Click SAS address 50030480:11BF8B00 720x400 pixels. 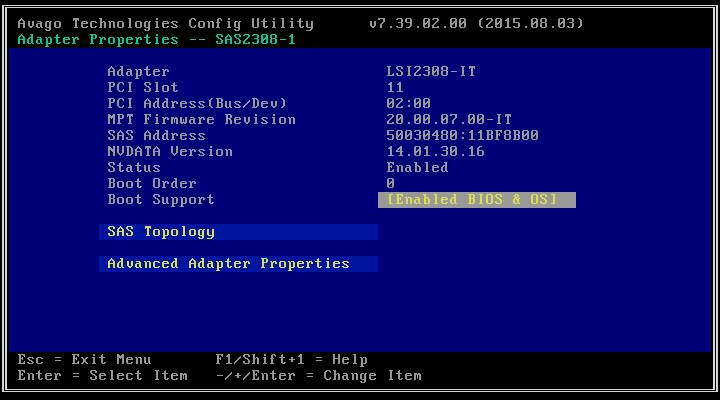point(462,135)
